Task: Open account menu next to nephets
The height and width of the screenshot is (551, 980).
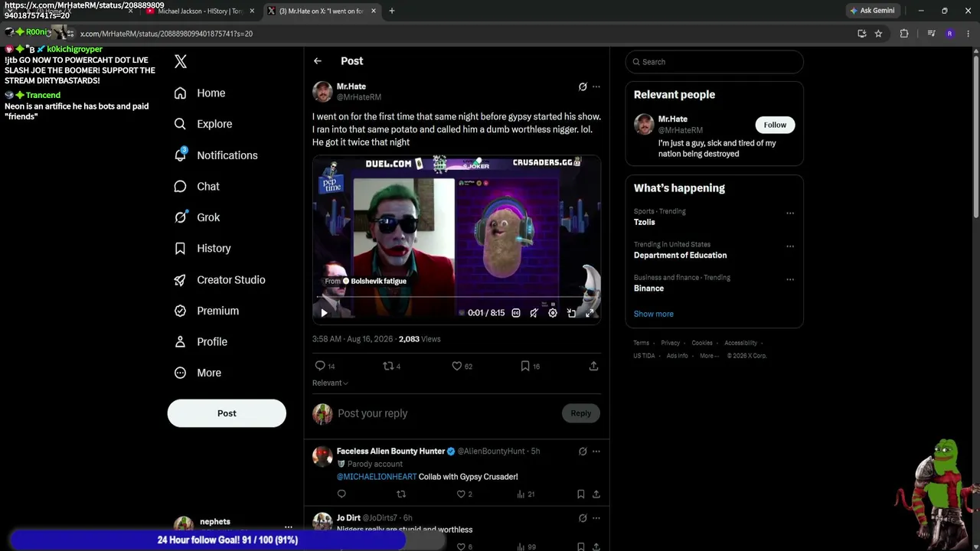Action: point(289,527)
